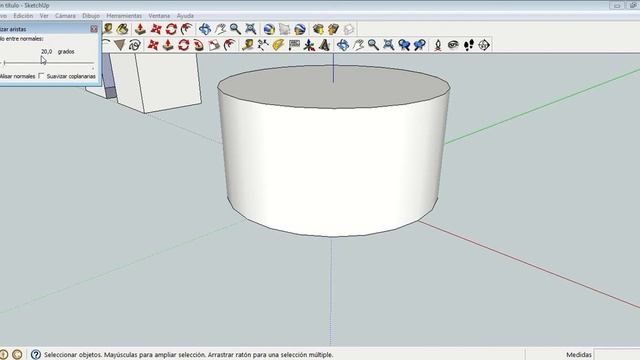This screenshot has width=640, height=360.
Task: Select the Dimensions tool
Action: 263,45
